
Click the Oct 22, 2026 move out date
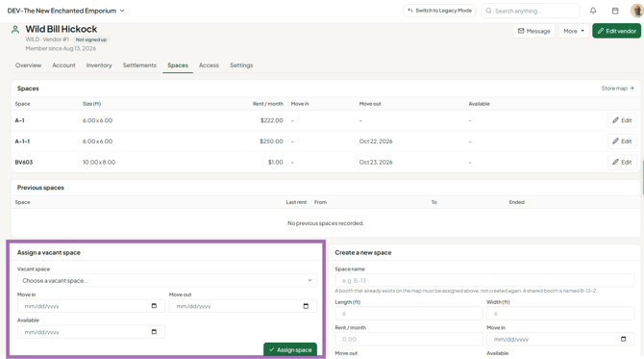click(376, 141)
